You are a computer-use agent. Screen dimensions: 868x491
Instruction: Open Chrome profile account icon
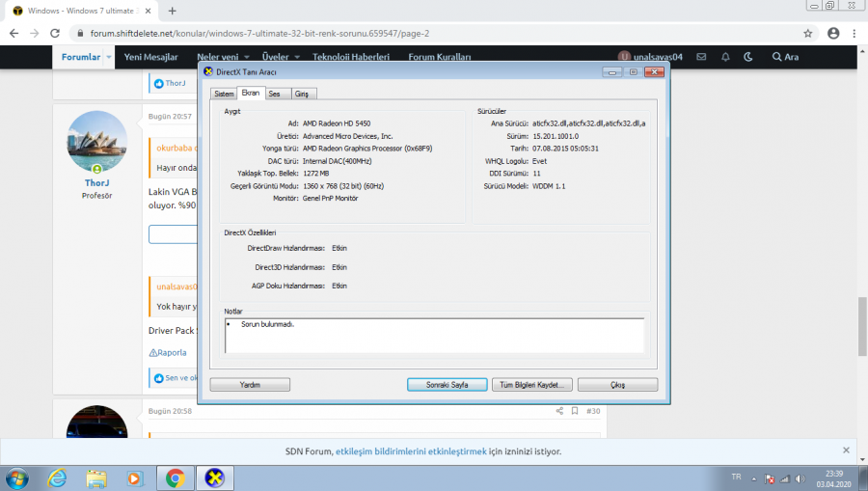(833, 33)
